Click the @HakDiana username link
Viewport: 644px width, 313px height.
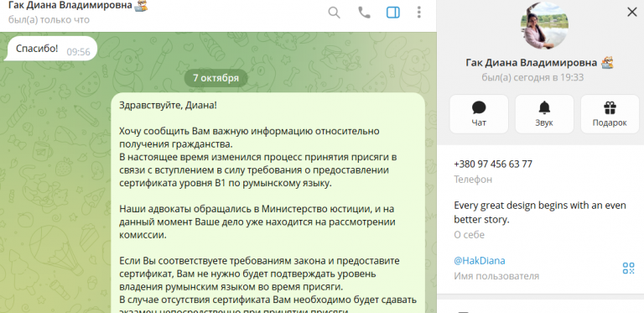click(x=480, y=261)
